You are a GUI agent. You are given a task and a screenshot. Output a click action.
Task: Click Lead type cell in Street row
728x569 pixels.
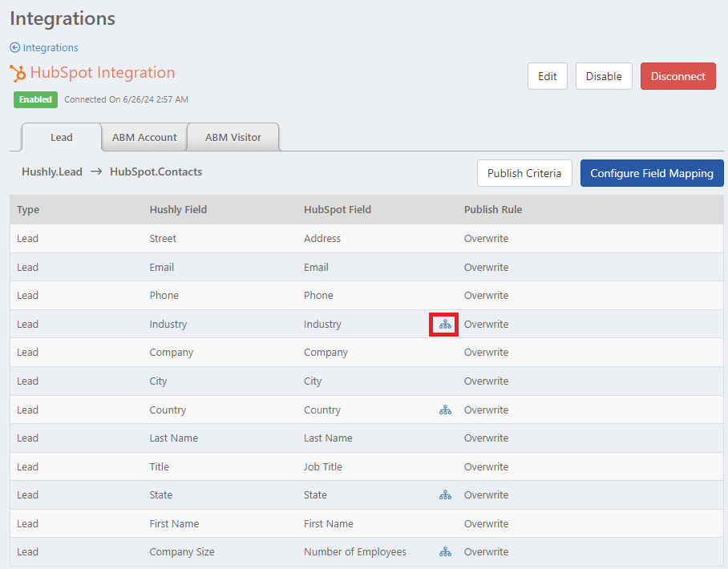[x=27, y=239]
